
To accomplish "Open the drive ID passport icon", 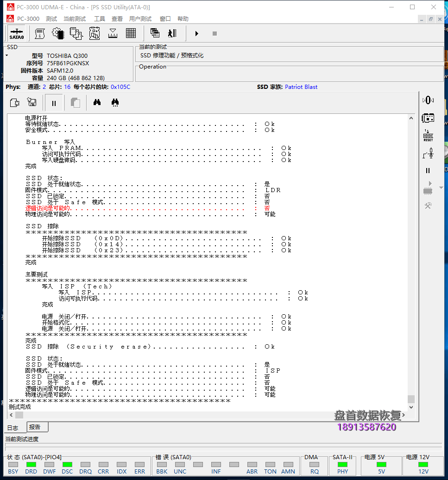I will click(39, 33).
